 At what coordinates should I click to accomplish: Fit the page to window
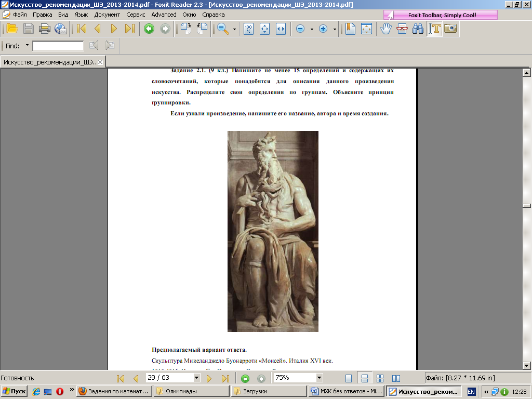tap(264, 29)
